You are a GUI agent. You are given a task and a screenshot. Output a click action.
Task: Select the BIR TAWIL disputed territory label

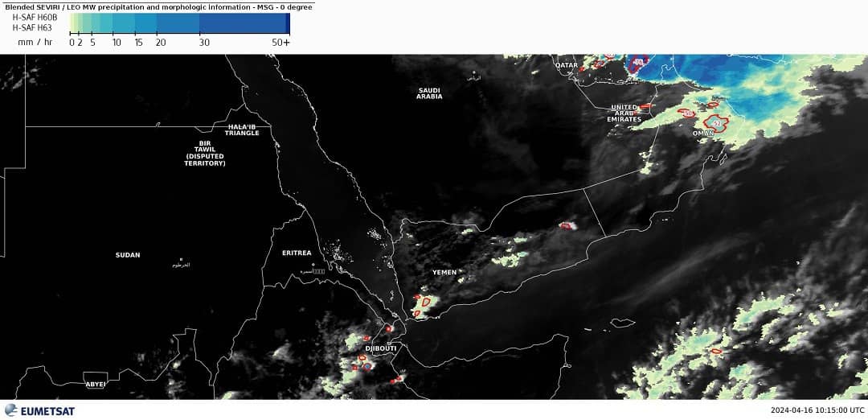click(x=205, y=154)
